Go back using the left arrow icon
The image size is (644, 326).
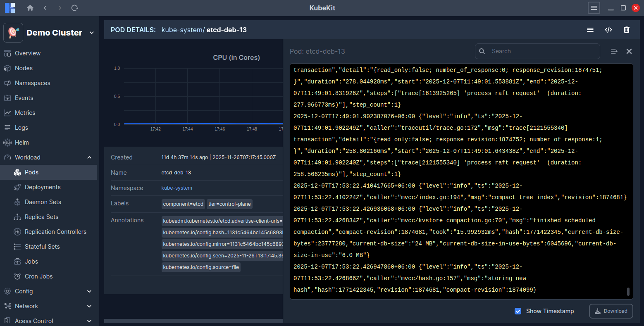coord(45,8)
